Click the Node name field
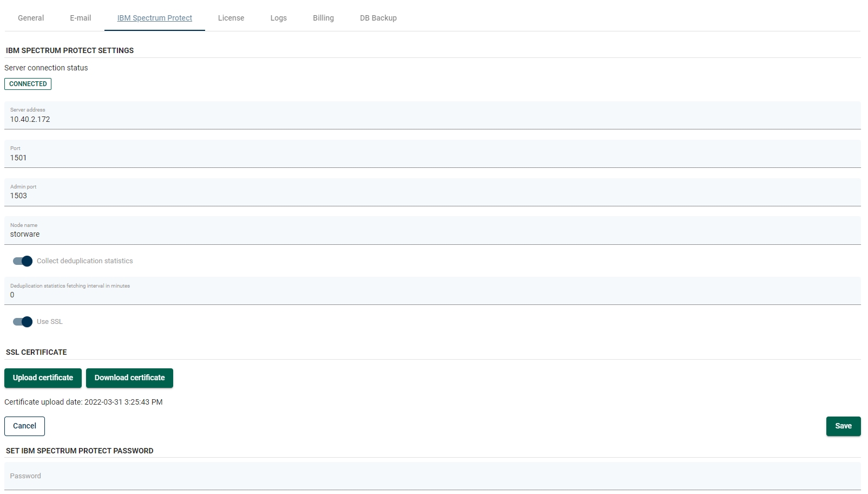Viewport: 868px width, 494px height. [x=432, y=234]
